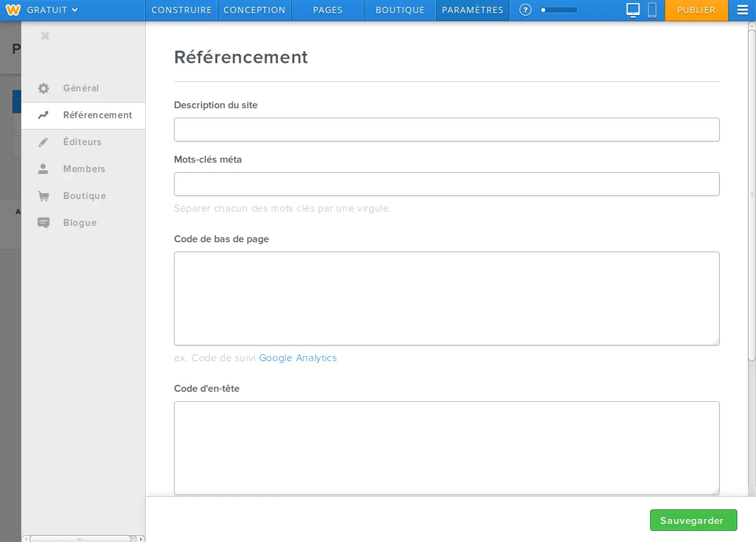Focus the Mots-clés méta field

pos(447,184)
